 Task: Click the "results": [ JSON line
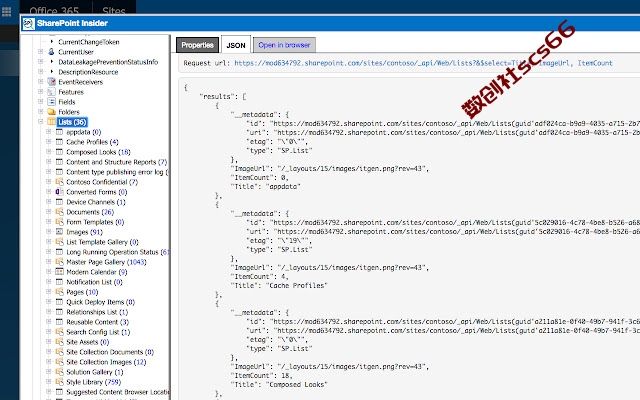coord(223,96)
